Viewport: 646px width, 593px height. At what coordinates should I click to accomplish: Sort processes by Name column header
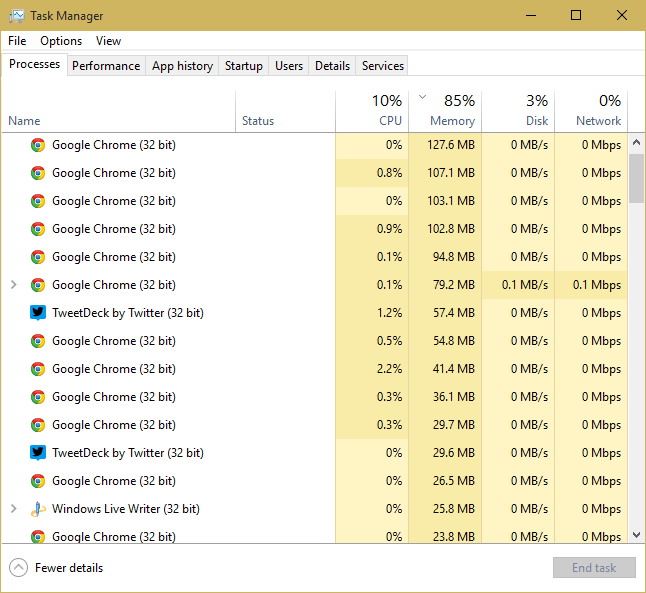coord(119,112)
